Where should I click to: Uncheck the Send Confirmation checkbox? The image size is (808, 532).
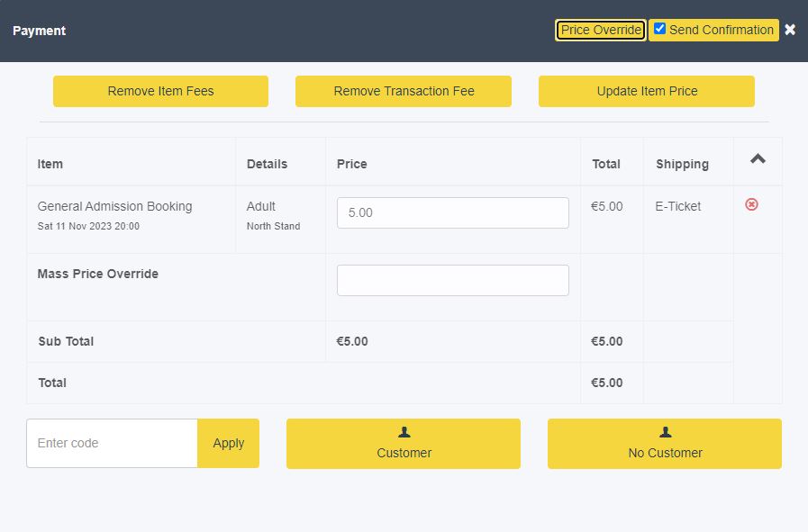(659, 29)
